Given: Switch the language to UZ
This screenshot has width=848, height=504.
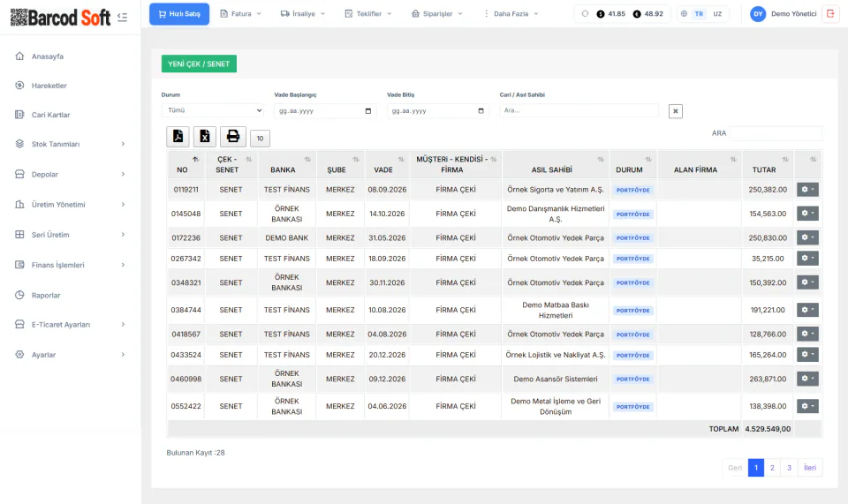Looking at the screenshot, I should coord(717,14).
